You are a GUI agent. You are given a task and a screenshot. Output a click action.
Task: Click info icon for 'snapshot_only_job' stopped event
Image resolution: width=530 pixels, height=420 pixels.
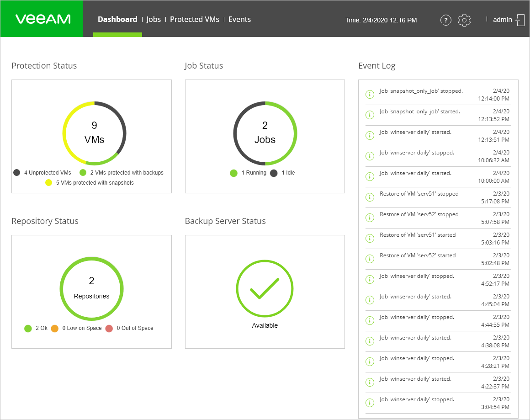click(x=370, y=95)
